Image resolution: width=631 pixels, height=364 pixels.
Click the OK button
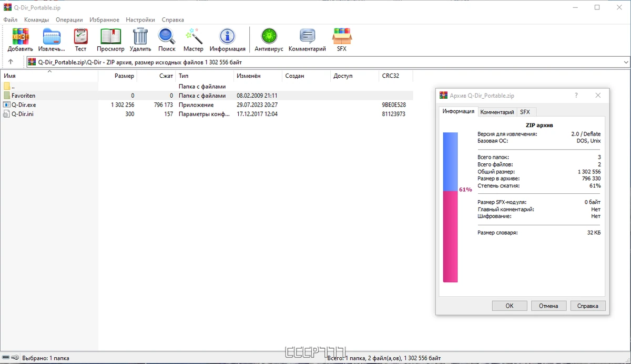(x=510, y=306)
